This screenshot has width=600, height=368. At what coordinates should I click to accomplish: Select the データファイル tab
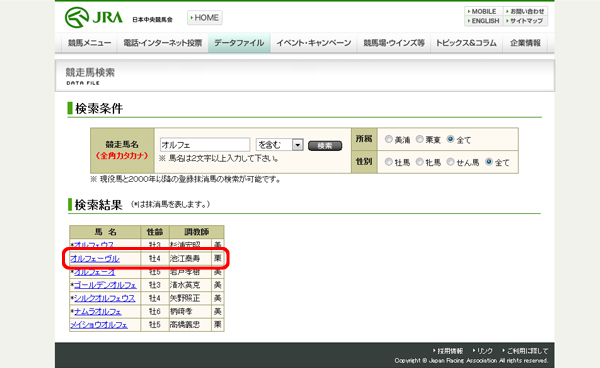[239, 43]
